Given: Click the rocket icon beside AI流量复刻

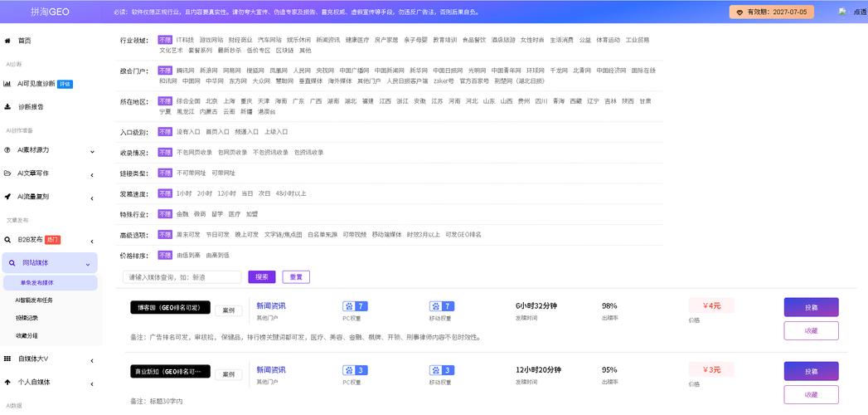Looking at the screenshot, I should coord(7,196).
